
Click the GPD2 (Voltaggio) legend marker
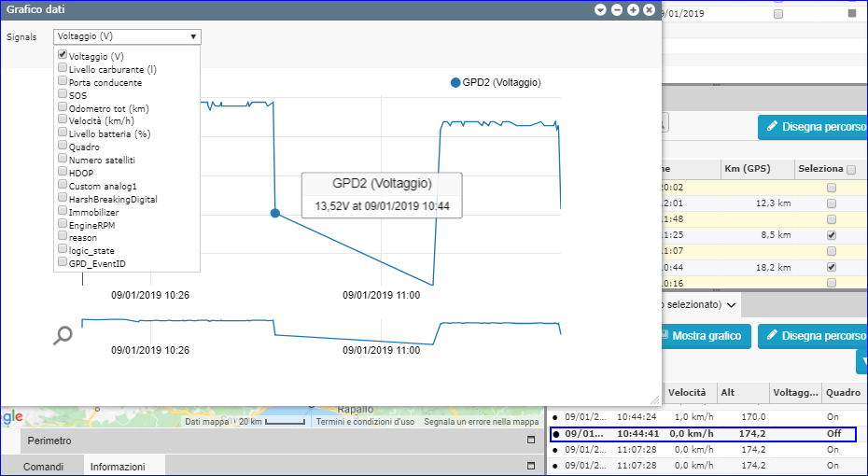(x=455, y=82)
